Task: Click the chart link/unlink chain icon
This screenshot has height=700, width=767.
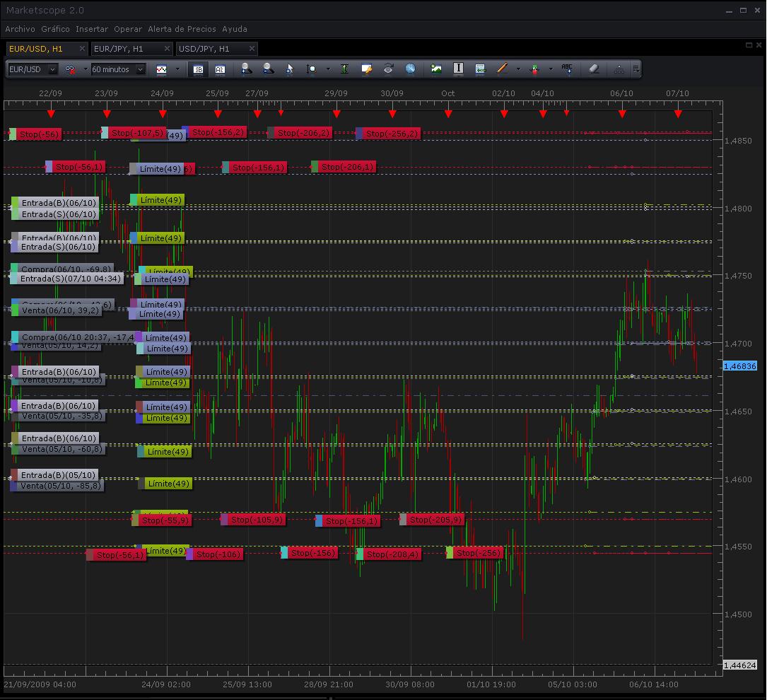Action: tap(70, 69)
